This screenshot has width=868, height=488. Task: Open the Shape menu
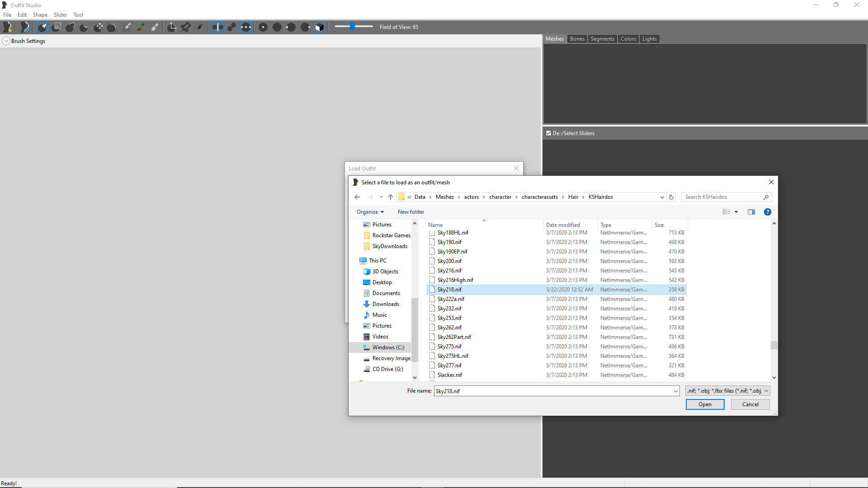pyautogui.click(x=40, y=14)
